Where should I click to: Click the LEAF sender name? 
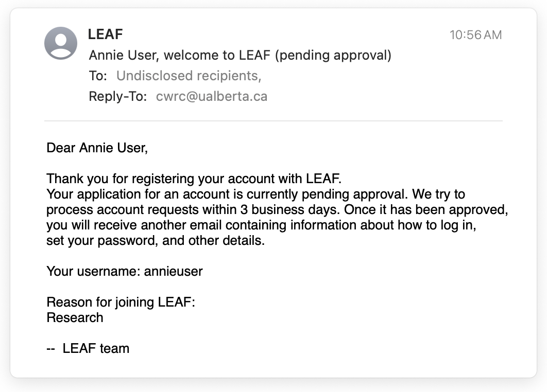(x=105, y=34)
